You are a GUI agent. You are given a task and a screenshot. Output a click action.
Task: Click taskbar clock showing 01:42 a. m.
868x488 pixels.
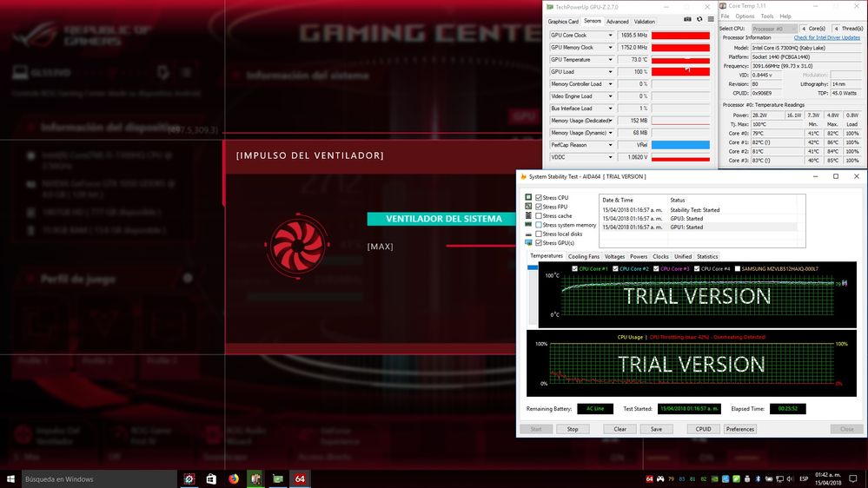[827, 479]
